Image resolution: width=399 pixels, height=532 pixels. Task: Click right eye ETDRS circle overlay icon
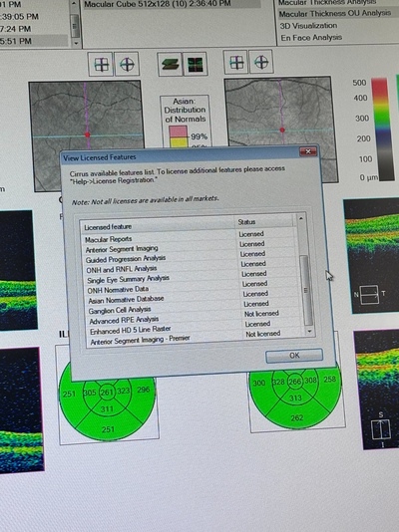coord(261,62)
